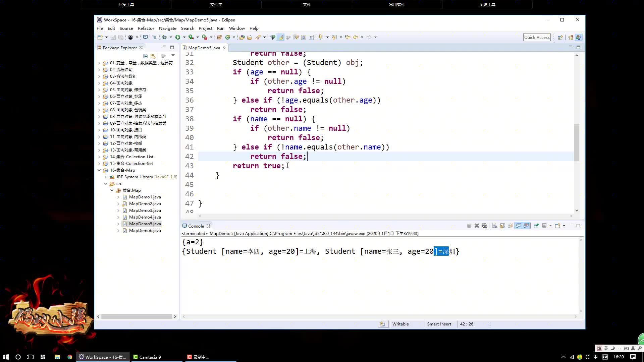
Task: Click the Run Application icon
Action: 178,37
